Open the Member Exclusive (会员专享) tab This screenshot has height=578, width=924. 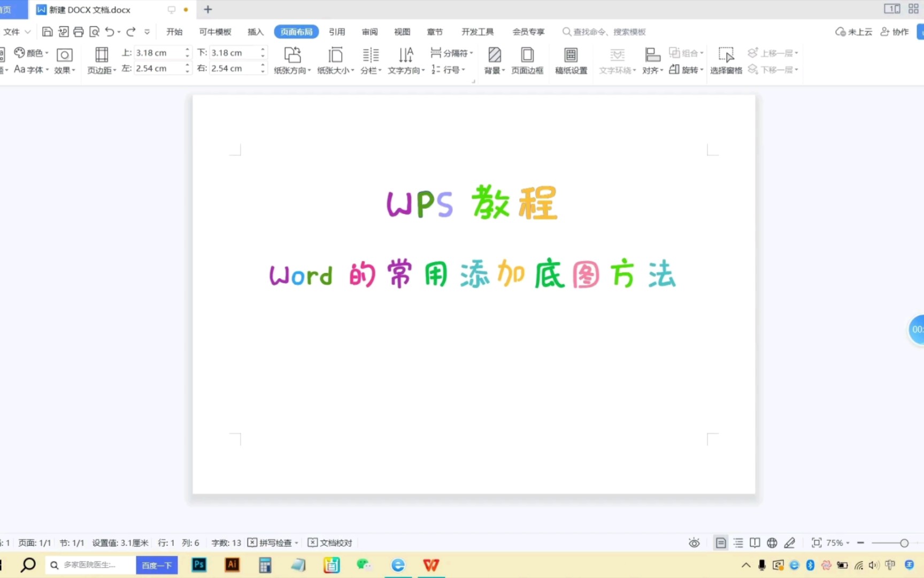coord(528,32)
